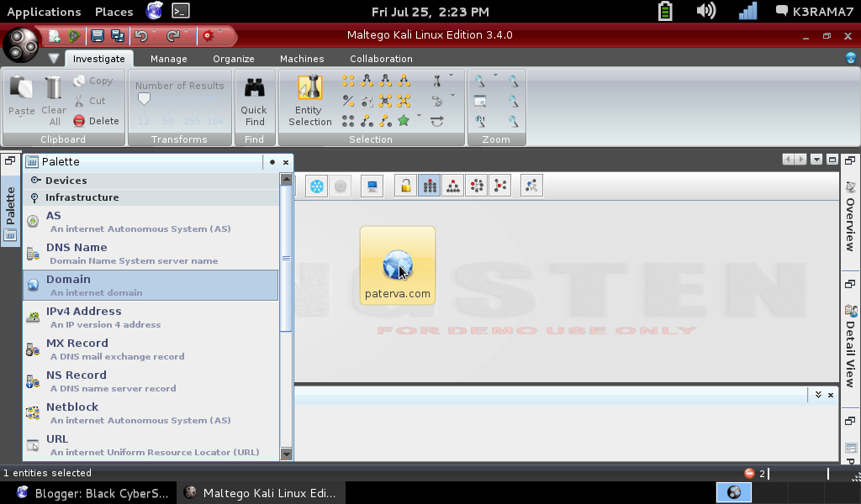861x504 pixels.
Task: Open the Machines ribbon tab
Action: point(302,59)
